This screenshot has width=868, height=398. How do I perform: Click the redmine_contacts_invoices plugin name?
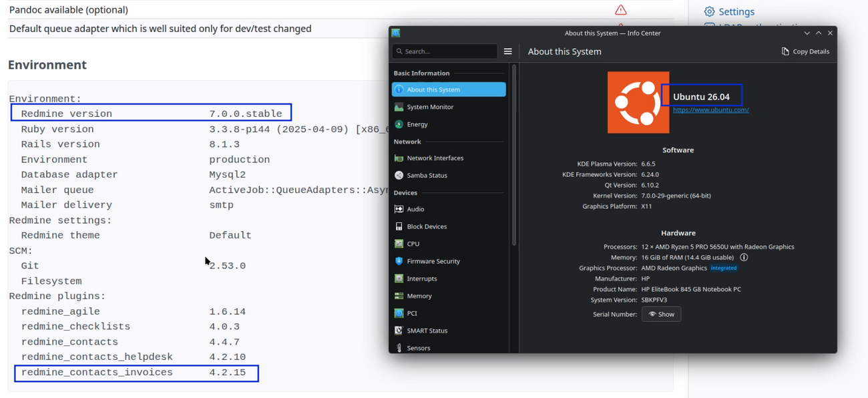click(97, 373)
